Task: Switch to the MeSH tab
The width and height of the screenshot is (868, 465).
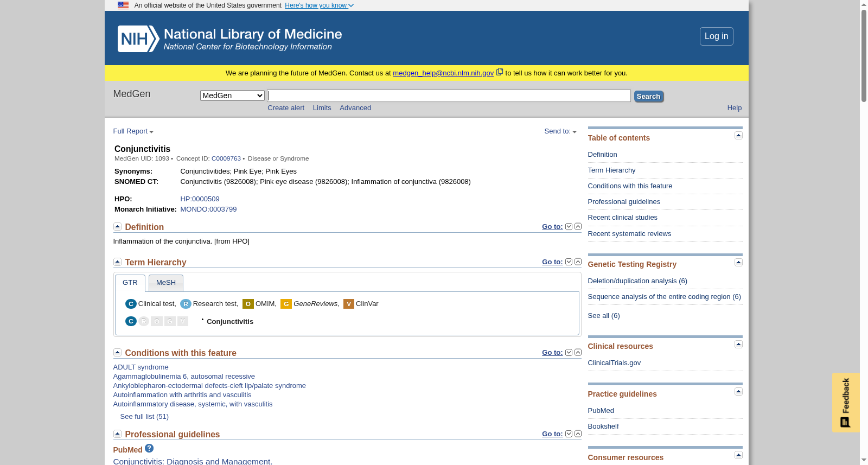Action: [166, 283]
